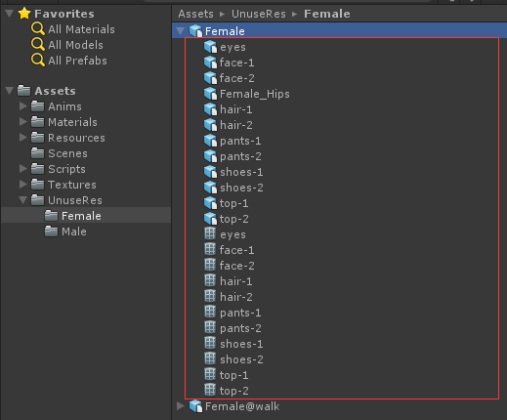Click the UnuseRes folder icon
Image resolution: width=507 pixels, height=420 pixels.
tap(37, 200)
